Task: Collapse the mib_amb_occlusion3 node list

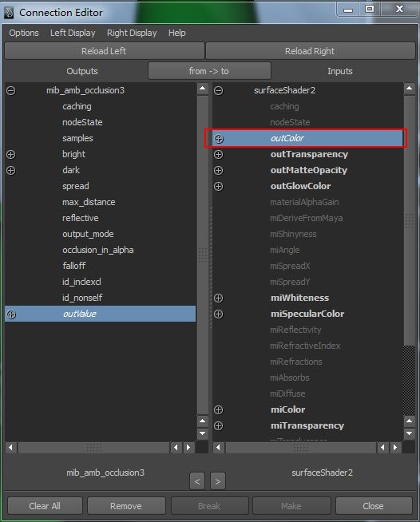Action: tap(11, 90)
